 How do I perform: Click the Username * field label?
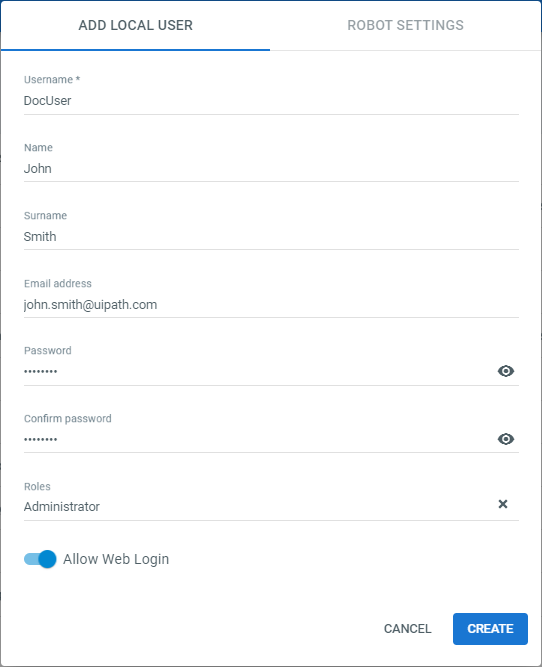[x=52, y=80]
